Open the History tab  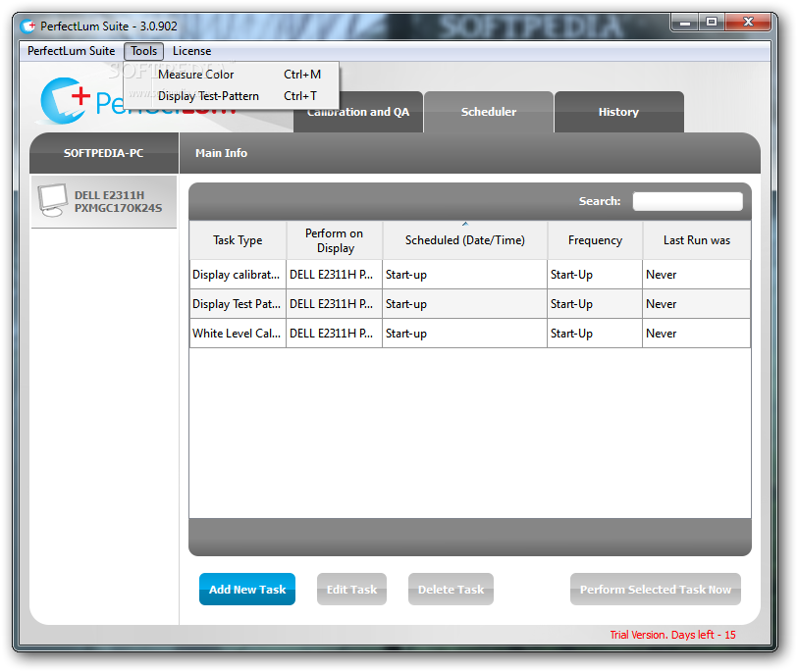tap(618, 112)
